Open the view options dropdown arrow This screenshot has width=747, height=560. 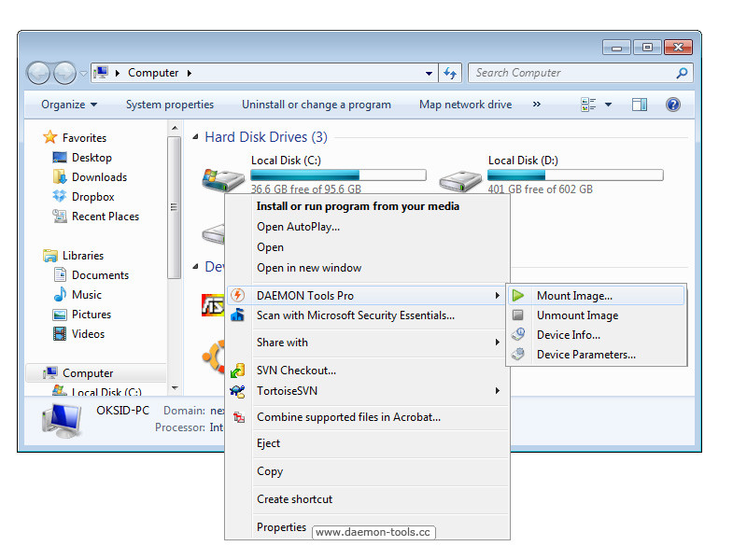pos(609,105)
